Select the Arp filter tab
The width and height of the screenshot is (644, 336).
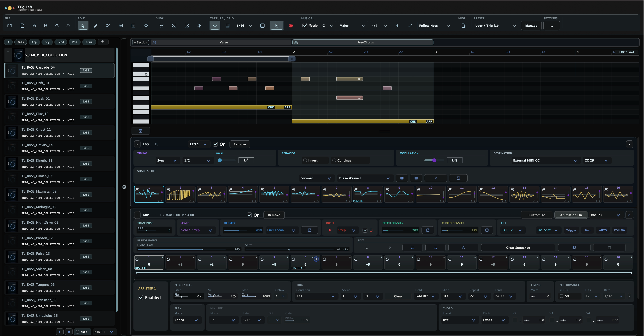point(34,42)
